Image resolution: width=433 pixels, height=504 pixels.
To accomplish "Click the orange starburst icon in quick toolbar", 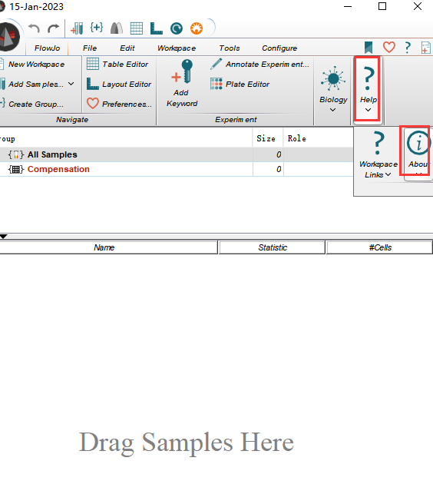I will [197, 28].
